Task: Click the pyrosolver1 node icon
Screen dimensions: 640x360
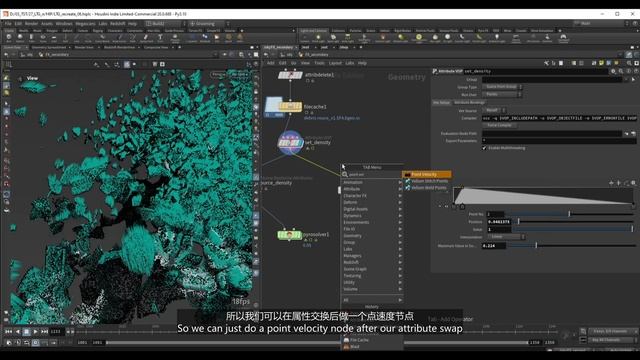Action: (289, 235)
